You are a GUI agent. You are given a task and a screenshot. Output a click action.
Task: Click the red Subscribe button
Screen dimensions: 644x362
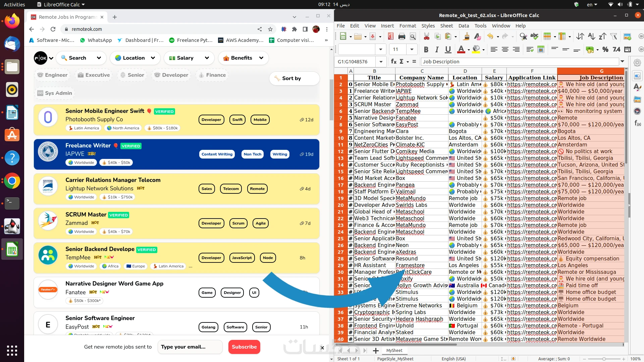[x=244, y=347]
